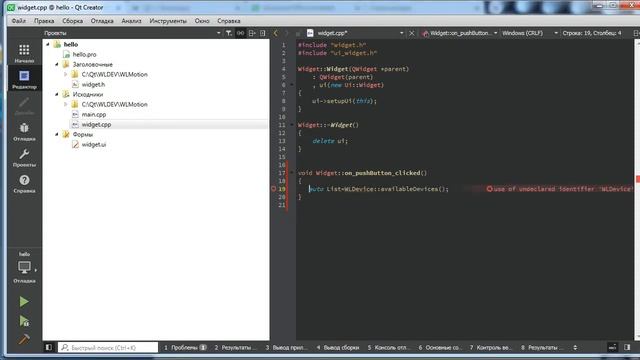Image resolution: width=640 pixels, height=360 pixels.
Task: Click line 19 code auto List=WLDevice
Action: pos(378,189)
